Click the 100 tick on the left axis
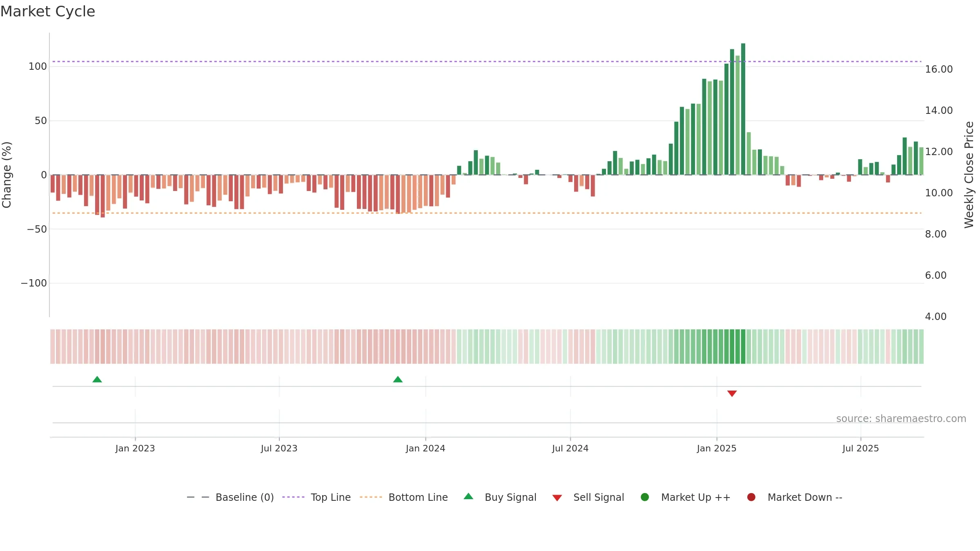The image size is (980, 551). pyautogui.click(x=38, y=67)
